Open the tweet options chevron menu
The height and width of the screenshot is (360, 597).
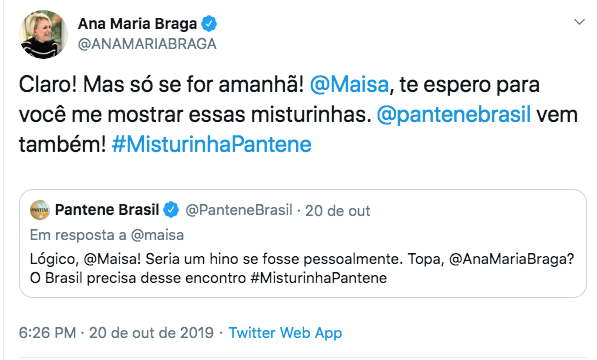click(579, 22)
